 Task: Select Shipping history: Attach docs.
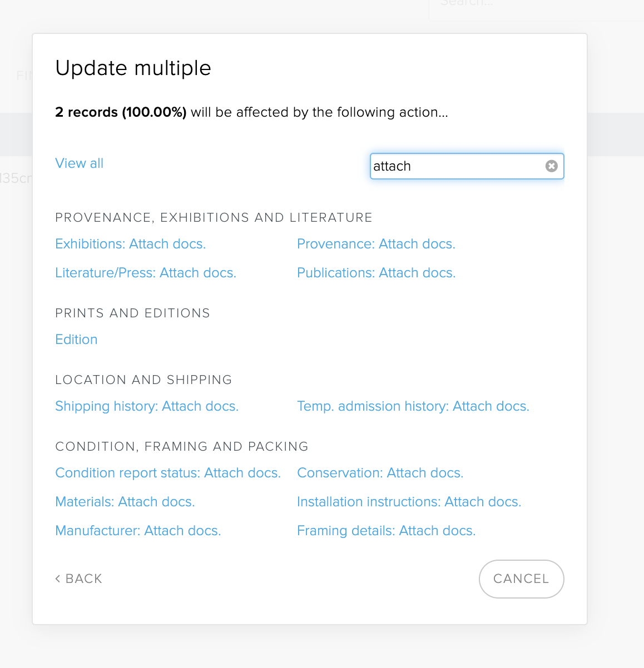point(147,406)
